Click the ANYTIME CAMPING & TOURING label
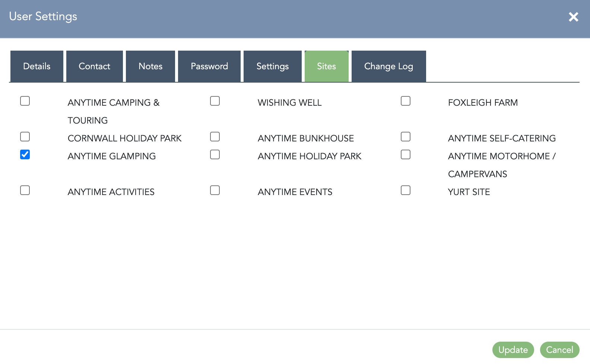Image resolution: width=590 pixels, height=364 pixels. pos(114,111)
